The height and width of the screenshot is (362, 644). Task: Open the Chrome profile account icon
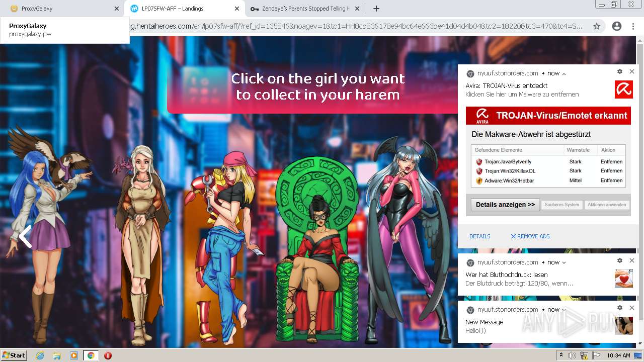(x=616, y=26)
